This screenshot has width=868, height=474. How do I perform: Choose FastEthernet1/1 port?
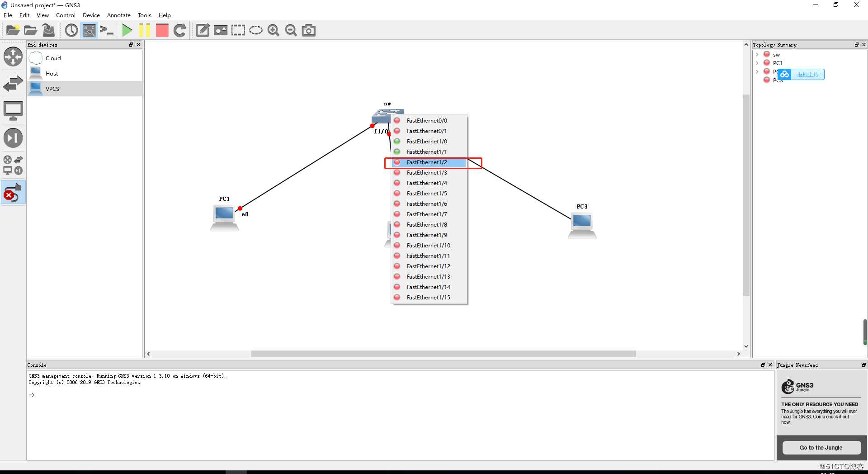(x=429, y=152)
